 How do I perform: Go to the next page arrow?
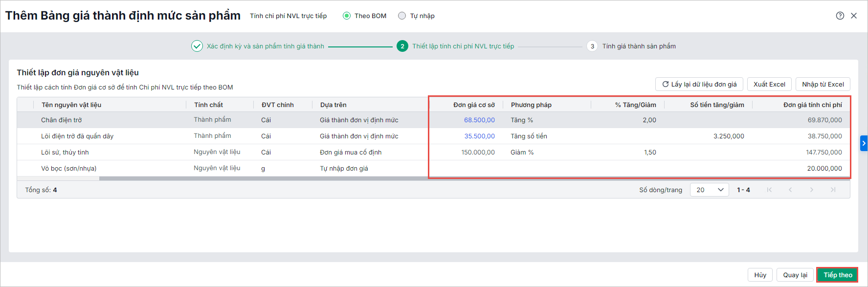[812, 190]
